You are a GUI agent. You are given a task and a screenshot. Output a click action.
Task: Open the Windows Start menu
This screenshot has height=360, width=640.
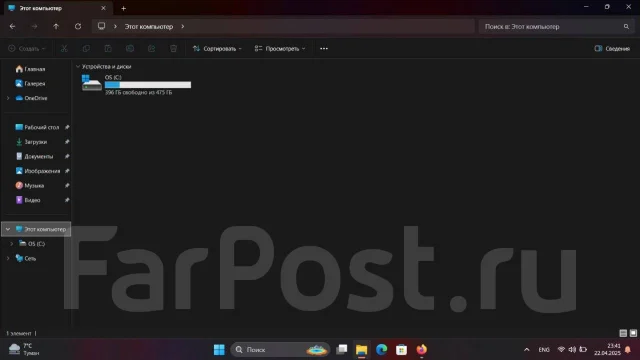tap(219, 350)
